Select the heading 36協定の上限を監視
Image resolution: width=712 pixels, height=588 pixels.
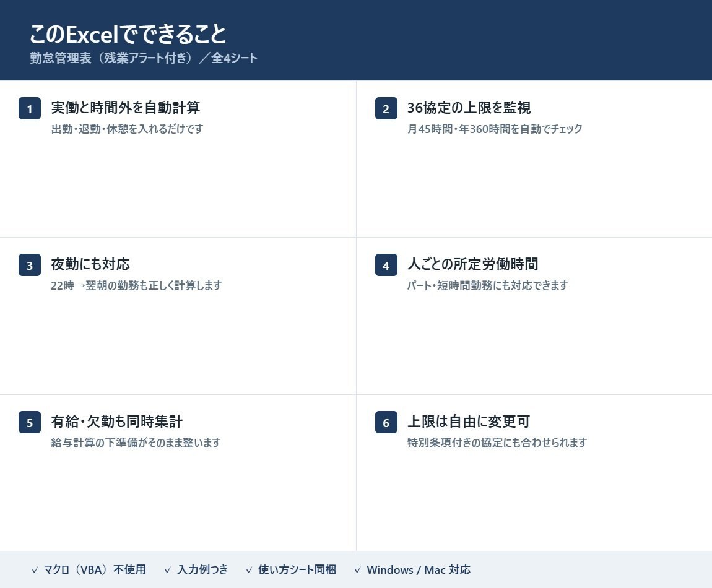pyautogui.click(x=469, y=108)
